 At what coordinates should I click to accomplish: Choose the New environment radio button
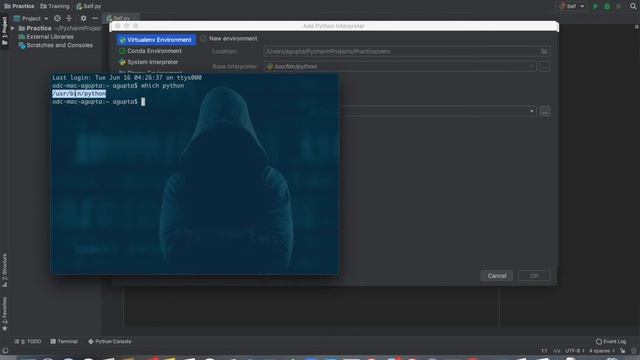(203, 38)
